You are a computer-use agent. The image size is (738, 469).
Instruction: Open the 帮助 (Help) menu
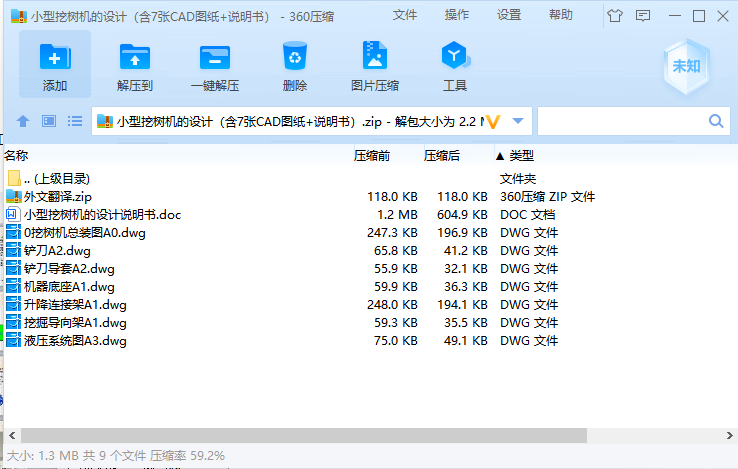point(561,15)
